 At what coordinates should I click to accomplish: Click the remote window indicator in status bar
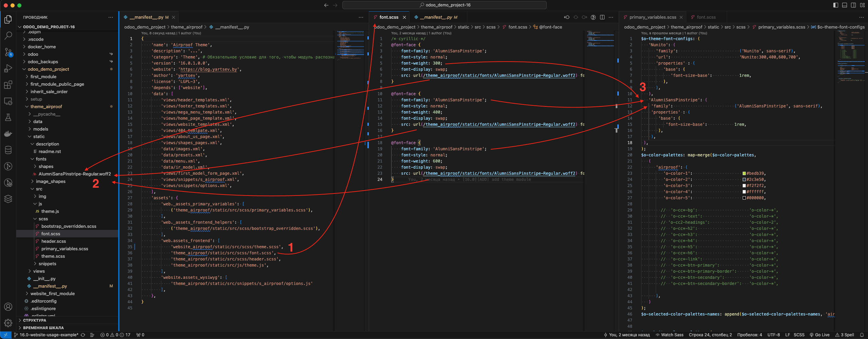tap(5, 335)
